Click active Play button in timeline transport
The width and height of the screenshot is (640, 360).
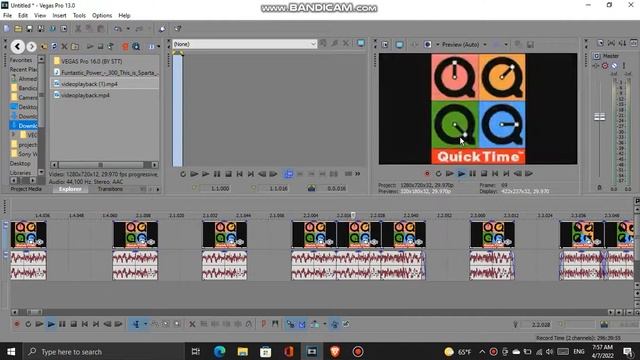point(51,324)
